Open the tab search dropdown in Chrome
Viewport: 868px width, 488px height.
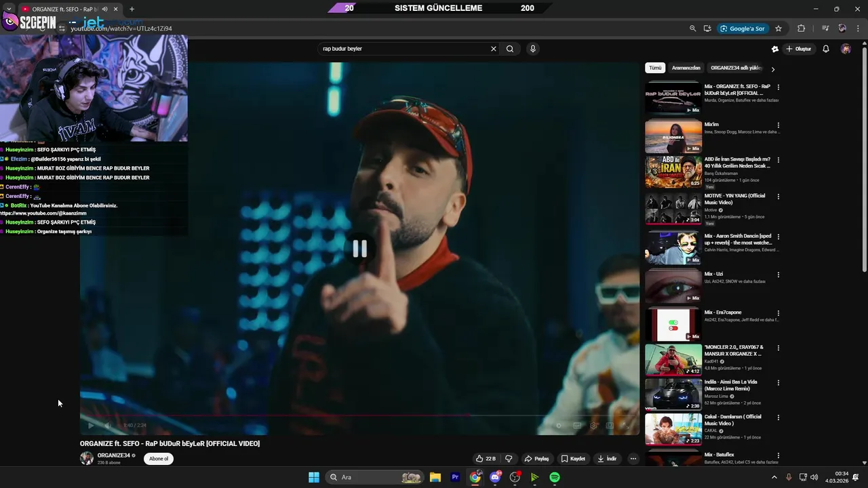pyautogui.click(x=8, y=9)
